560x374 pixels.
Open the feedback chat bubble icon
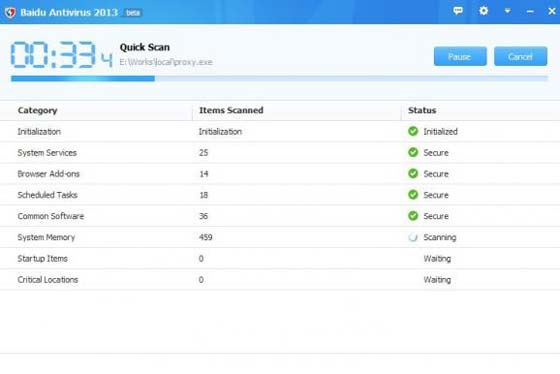click(458, 11)
